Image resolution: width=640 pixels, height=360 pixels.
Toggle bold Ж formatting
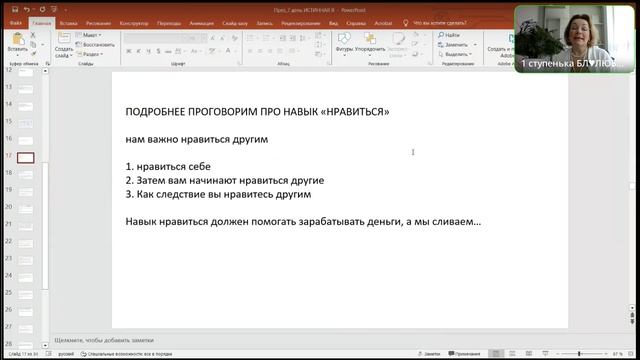pyautogui.click(x=129, y=51)
